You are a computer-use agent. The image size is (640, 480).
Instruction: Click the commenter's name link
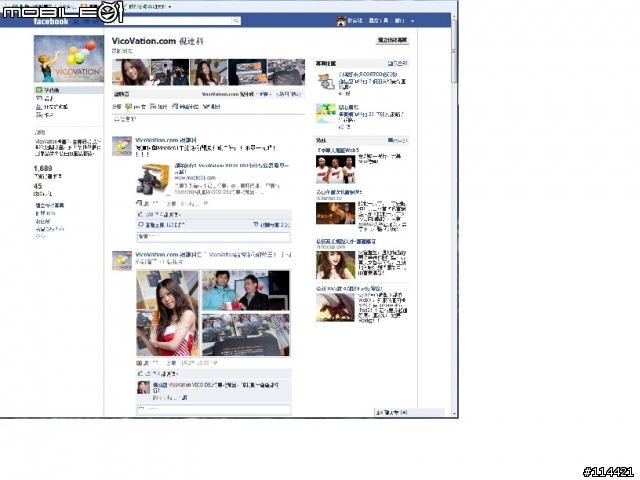tap(160, 385)
